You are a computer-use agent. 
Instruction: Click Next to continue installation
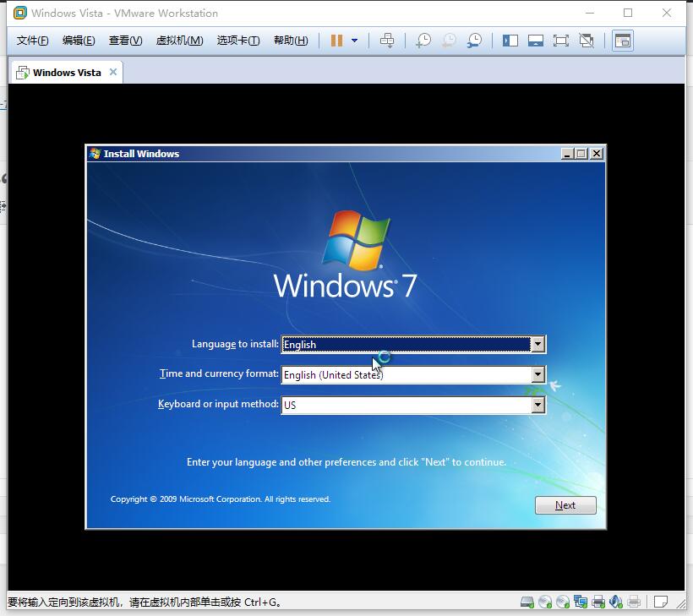click(565, 505)
